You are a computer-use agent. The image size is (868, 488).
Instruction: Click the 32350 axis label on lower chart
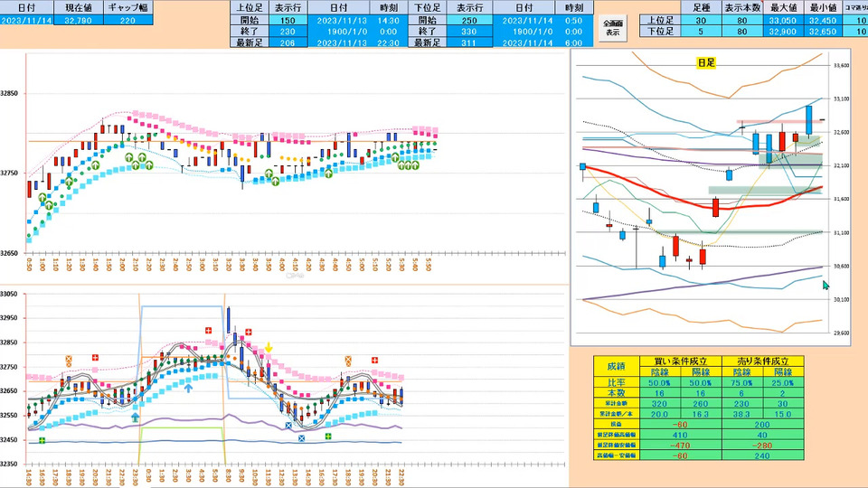(9, 464)
